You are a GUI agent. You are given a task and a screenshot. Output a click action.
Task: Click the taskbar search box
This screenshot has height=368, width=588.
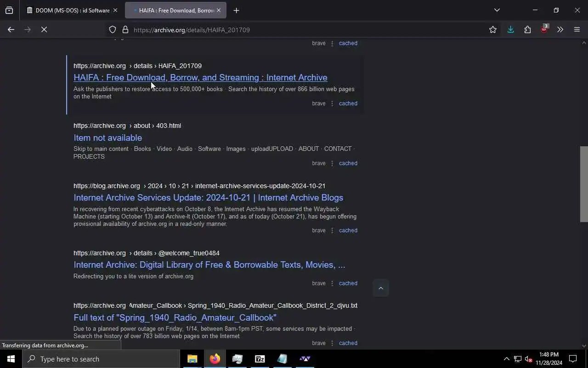click(x=101, y=359)
